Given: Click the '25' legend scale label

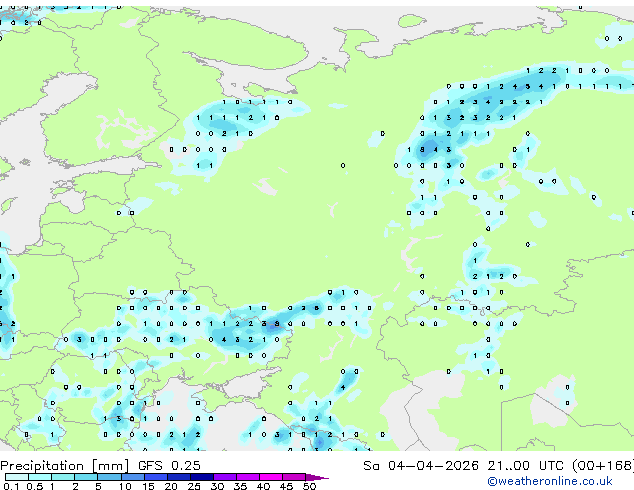Looking at the screenshot, I should click(x=194, y=486).
